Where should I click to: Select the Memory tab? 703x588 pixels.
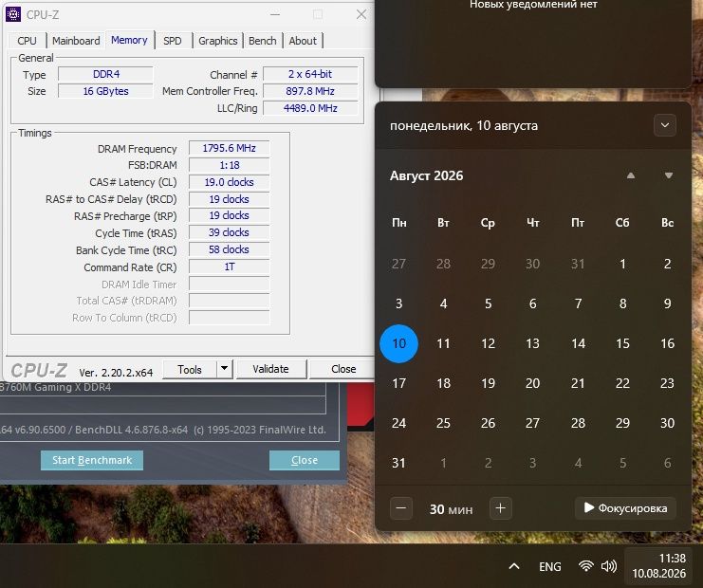click(x=129, y=40)
